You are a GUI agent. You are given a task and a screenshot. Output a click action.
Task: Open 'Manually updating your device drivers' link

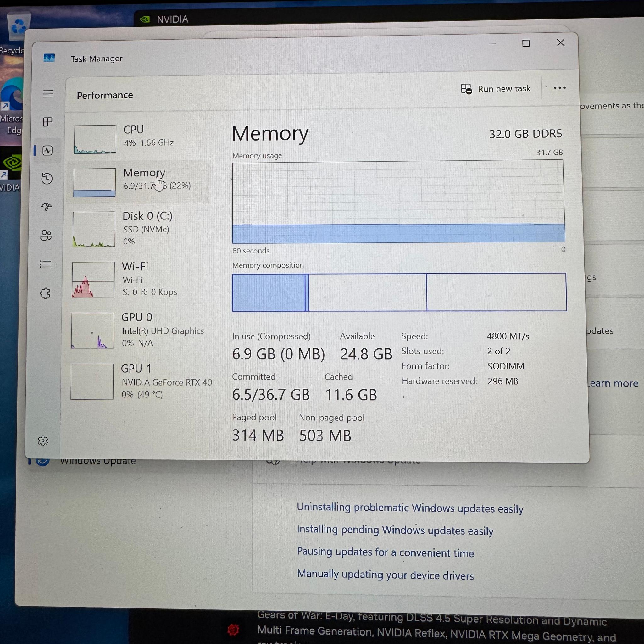tap(385, 575)
